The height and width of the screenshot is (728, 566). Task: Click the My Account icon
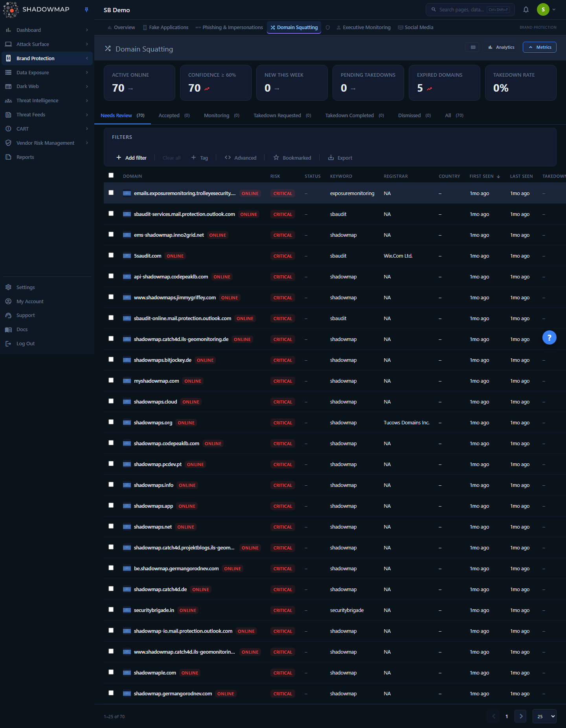[8, 301]
